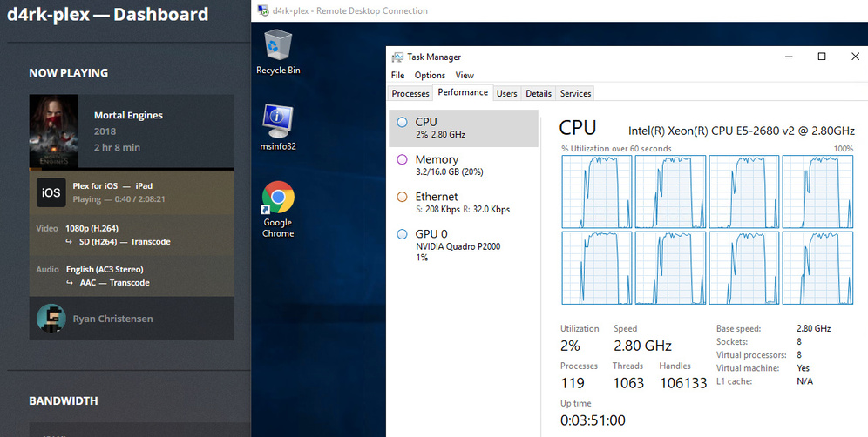
Task: Open the msinfo32 desktop shortcut
Action: [x=278, y=127]
